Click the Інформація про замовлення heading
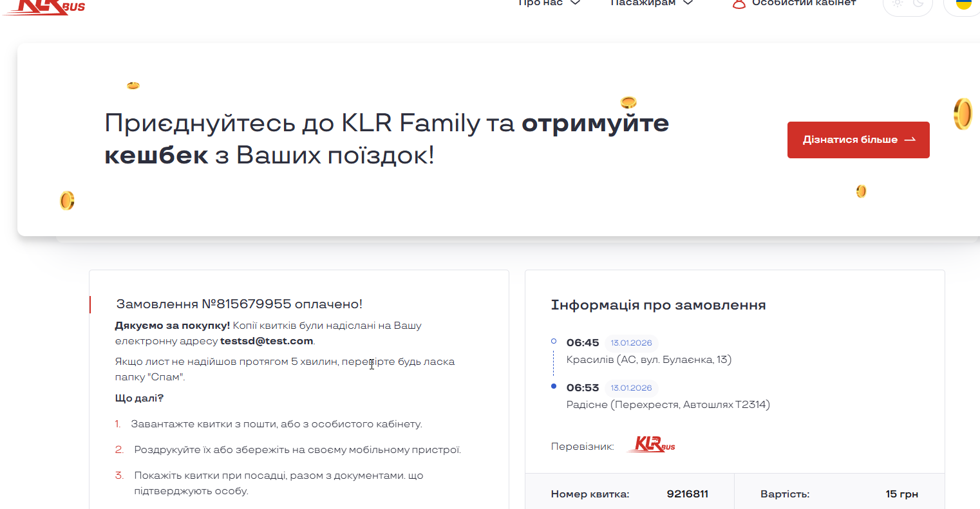The width and height of the screenshot is (980, 509). pyautogui.click(x=659, y=305)
